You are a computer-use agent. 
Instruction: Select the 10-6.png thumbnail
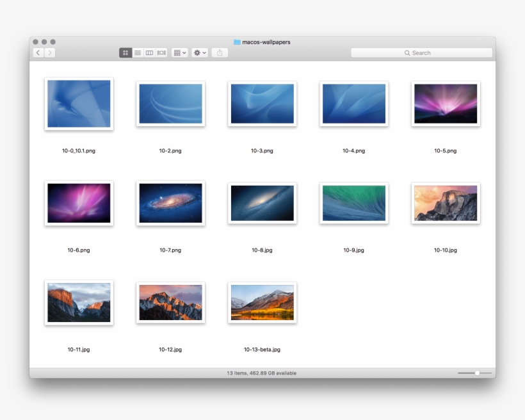coord(79,203)
